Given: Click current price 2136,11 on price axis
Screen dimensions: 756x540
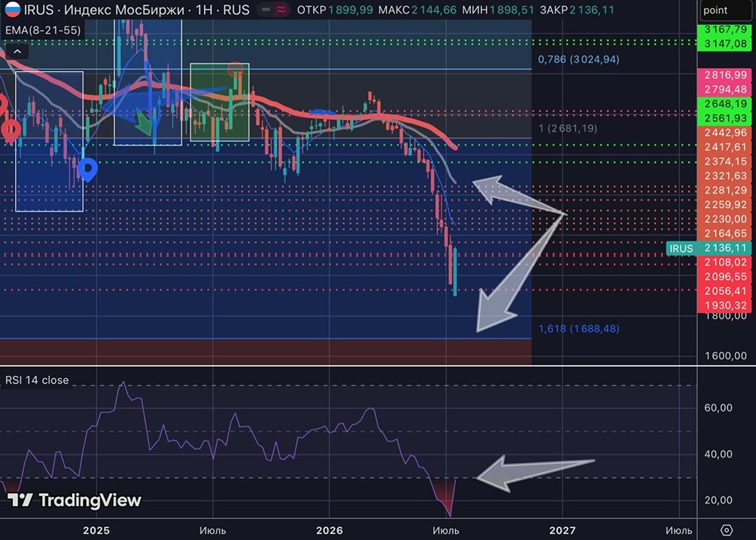Looking at the screenshot, I should [x=726, y=248].
